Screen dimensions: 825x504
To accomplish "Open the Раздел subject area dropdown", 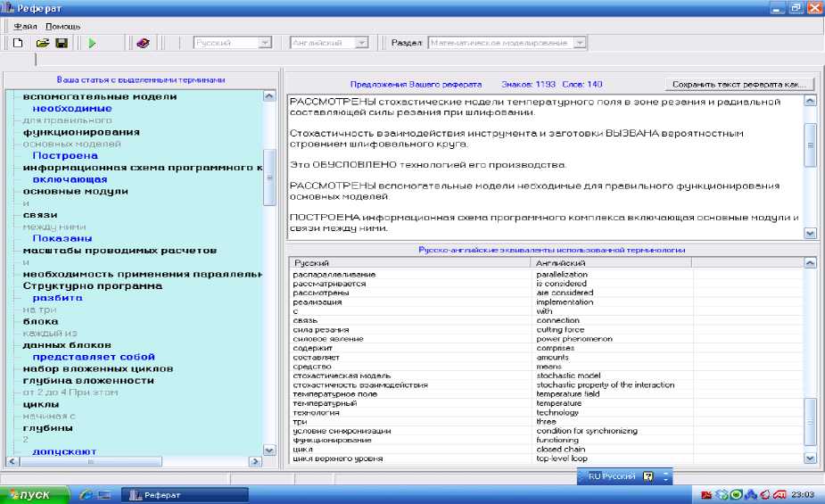I will [x=580, y=42].
